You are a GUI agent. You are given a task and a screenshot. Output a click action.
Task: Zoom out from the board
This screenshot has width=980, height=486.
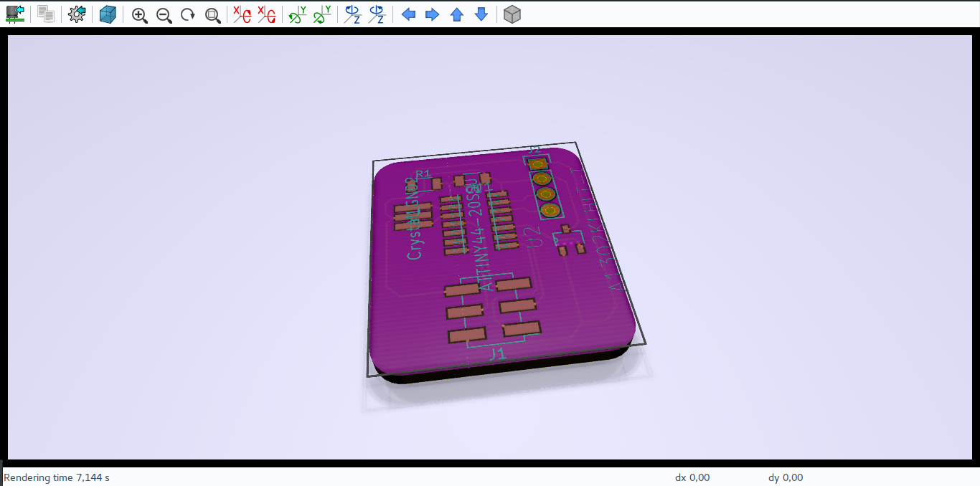coord(164,13)
